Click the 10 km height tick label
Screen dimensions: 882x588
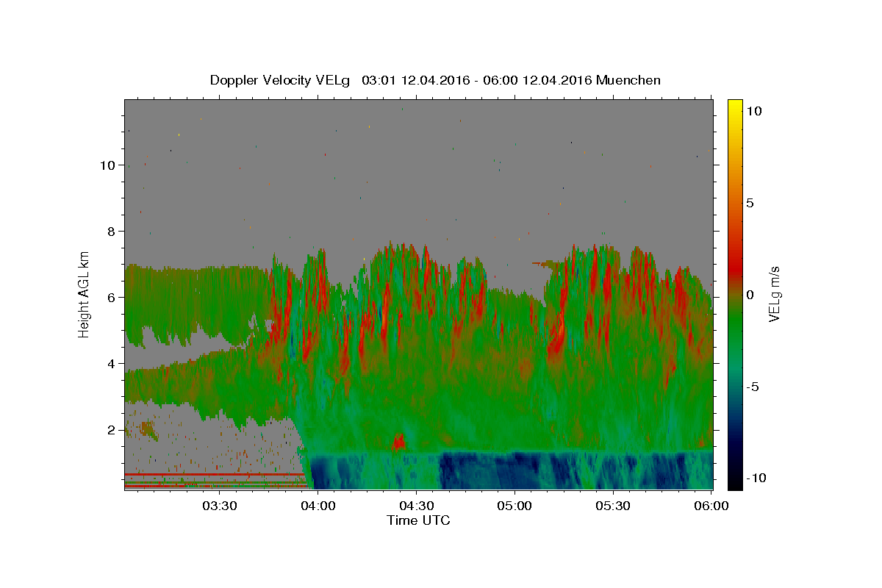click(x=107, y=165)
